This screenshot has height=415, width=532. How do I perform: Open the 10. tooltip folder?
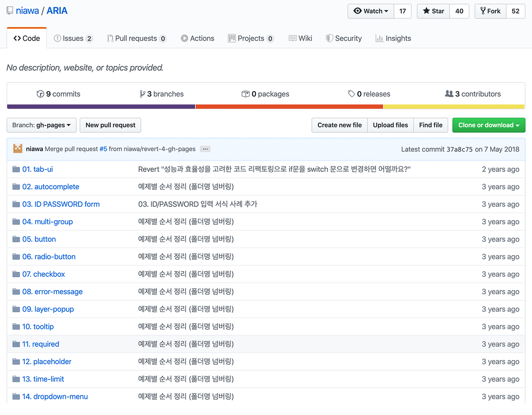click(x=38, y=326)
